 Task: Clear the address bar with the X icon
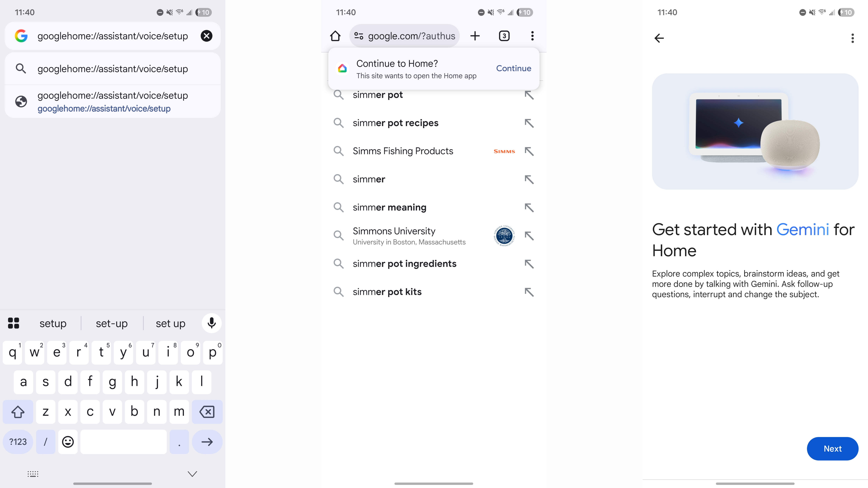click(x=207, y=36)
